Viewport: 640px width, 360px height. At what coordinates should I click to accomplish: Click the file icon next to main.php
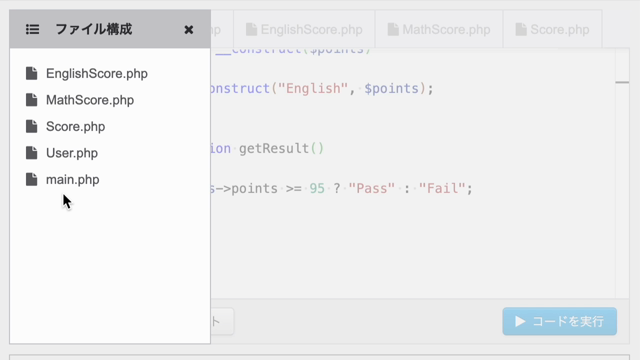click(31, 180)
